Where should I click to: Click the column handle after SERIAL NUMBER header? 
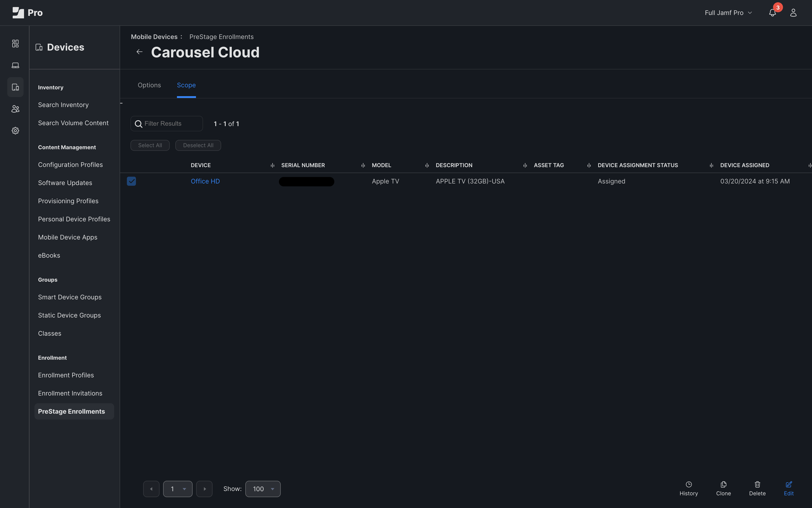click(x=363, y=165)
